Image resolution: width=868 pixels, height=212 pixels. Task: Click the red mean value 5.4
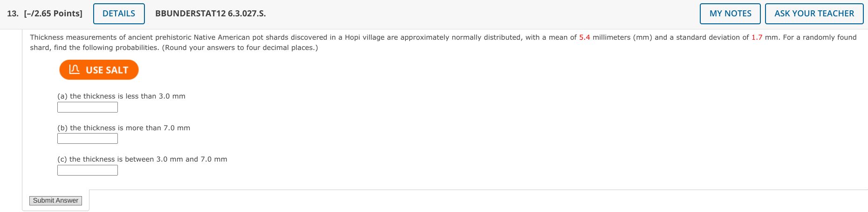pyautogui.click(x=585, y=37)
